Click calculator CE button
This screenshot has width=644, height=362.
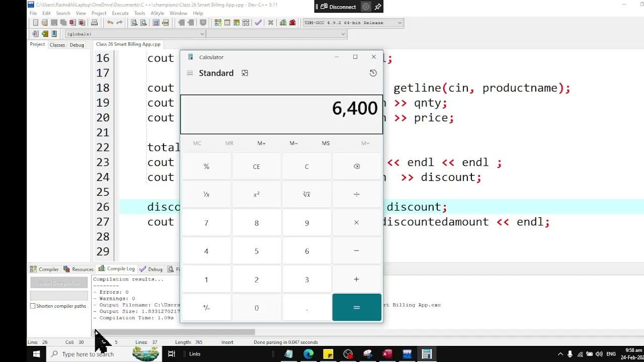click(x=256, y=166)
